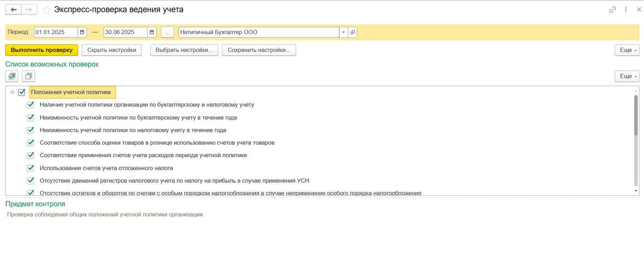Click Скрыть настройки button
The image size is (644, 276).
[112, 50]
